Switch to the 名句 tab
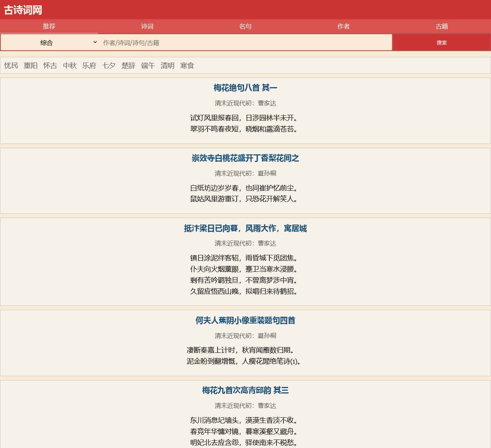This screenshot has height=448, width=491. click(x=245, y=26)
